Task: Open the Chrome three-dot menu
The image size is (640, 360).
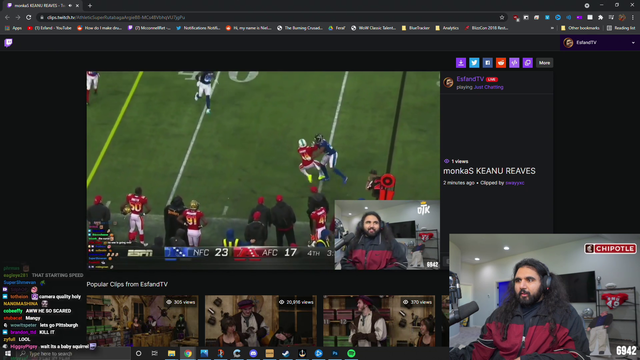Action: point(633,17)
